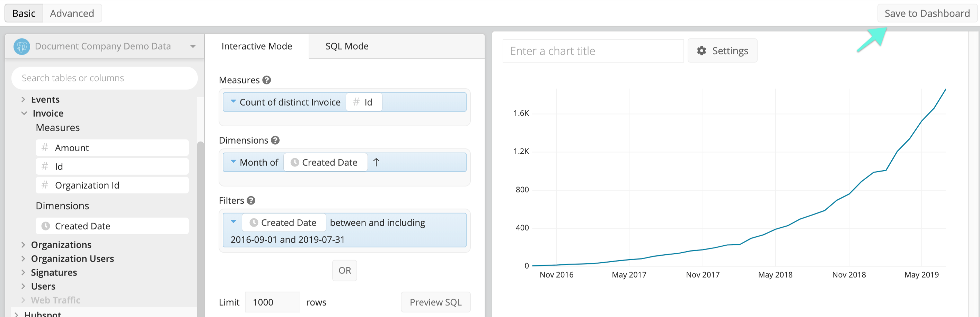Click the hash icon beside Amount

pos(45,147)
